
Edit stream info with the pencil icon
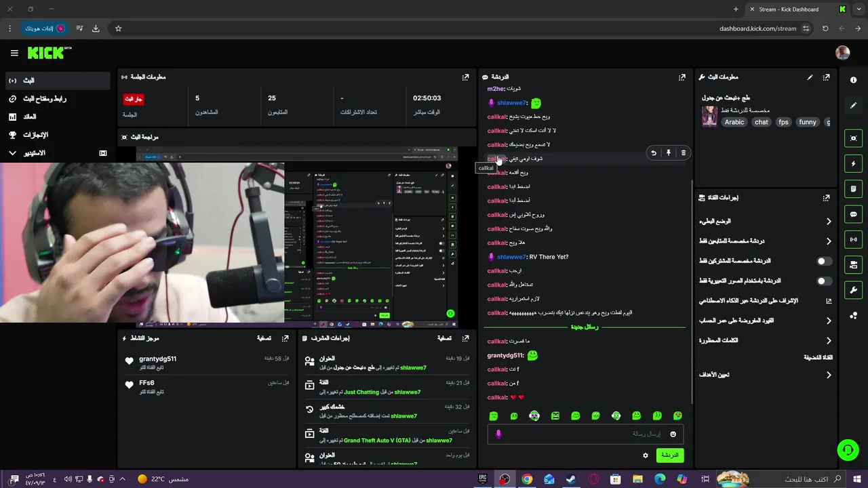(810, 77)
